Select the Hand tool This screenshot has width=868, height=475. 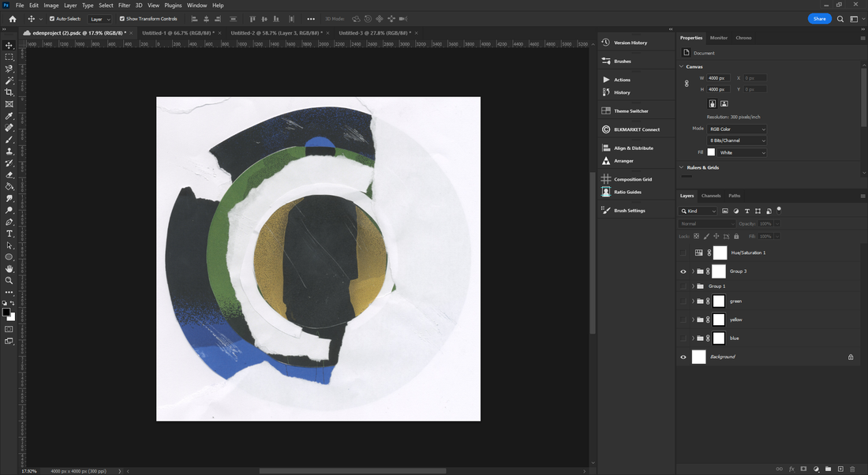point(9,268)
